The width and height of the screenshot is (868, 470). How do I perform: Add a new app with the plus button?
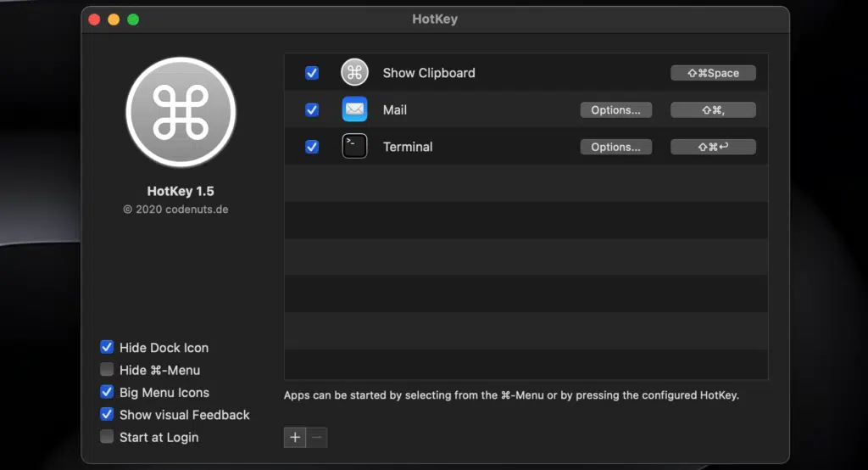click(294, 437)
